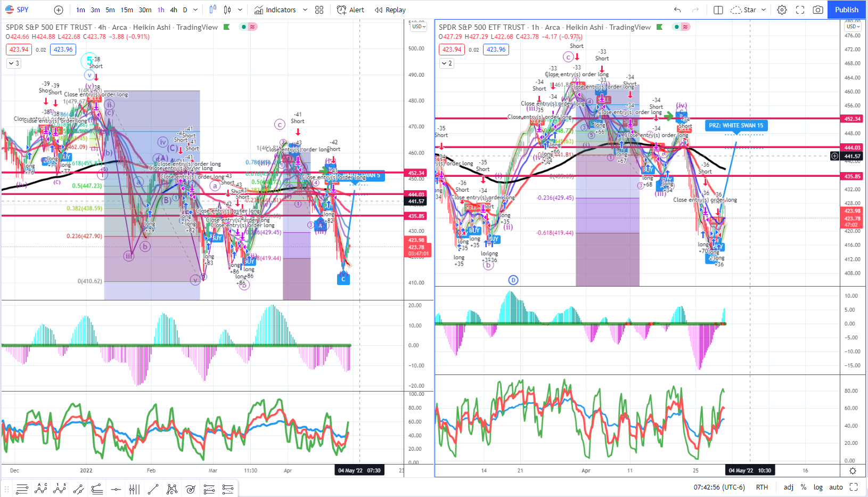Click the 423.96 buy price box on left chart
This screenshot has width=868, height=497.
pos(63,50)
